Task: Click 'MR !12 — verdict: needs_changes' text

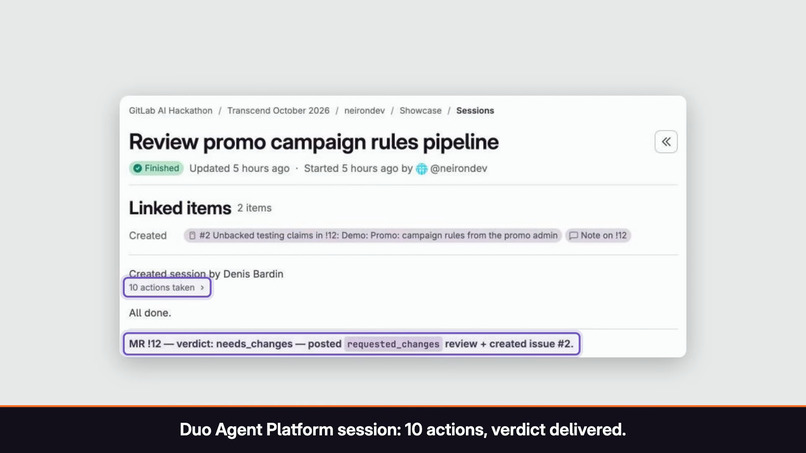Action: [211, 344]
